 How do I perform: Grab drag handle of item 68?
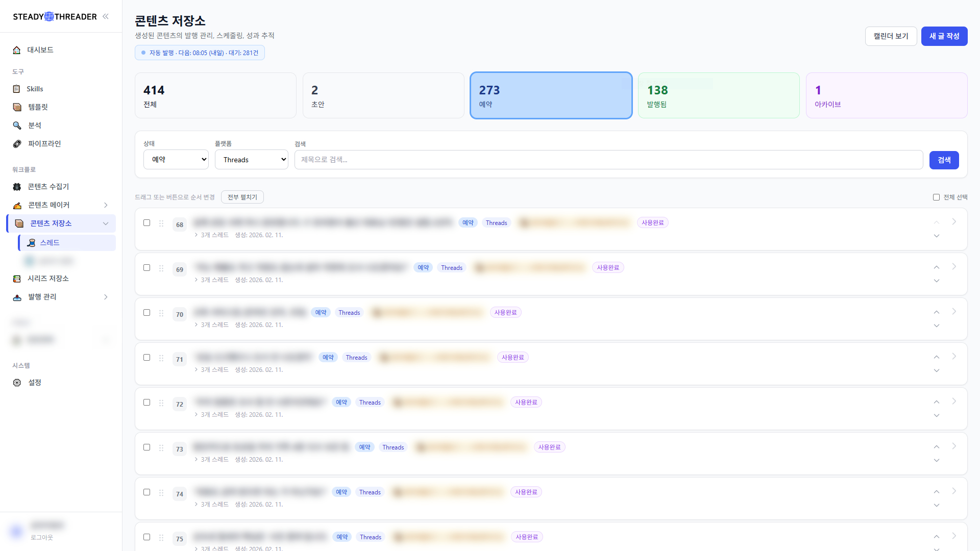pos(161,223)
